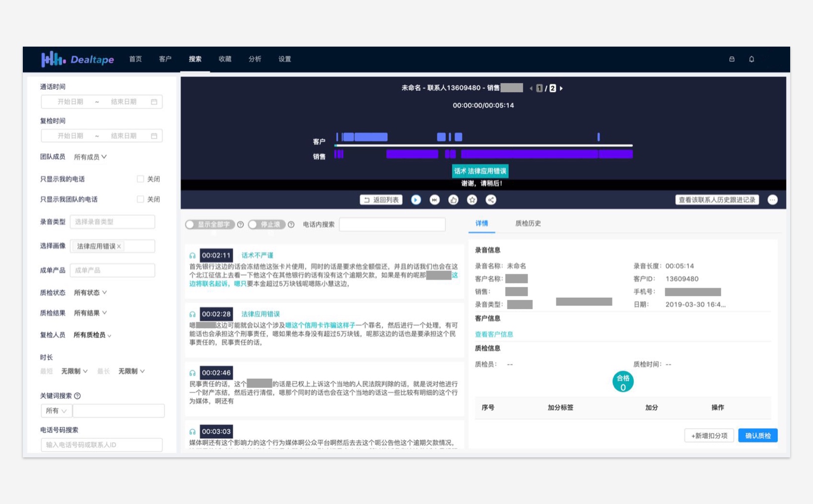
Task: Go to next recording arrow
Action: click(x=561, y=88)
